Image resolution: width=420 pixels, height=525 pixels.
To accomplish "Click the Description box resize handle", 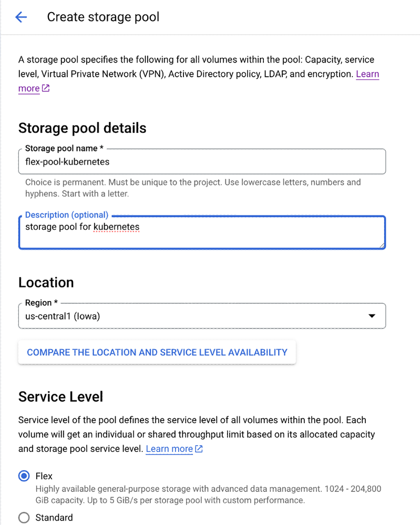I will [382, 244].
